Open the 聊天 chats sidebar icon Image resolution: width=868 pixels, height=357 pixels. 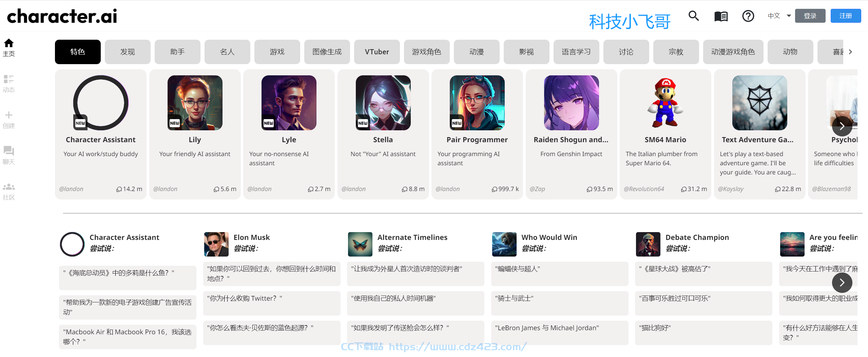[x=8, y=151]
